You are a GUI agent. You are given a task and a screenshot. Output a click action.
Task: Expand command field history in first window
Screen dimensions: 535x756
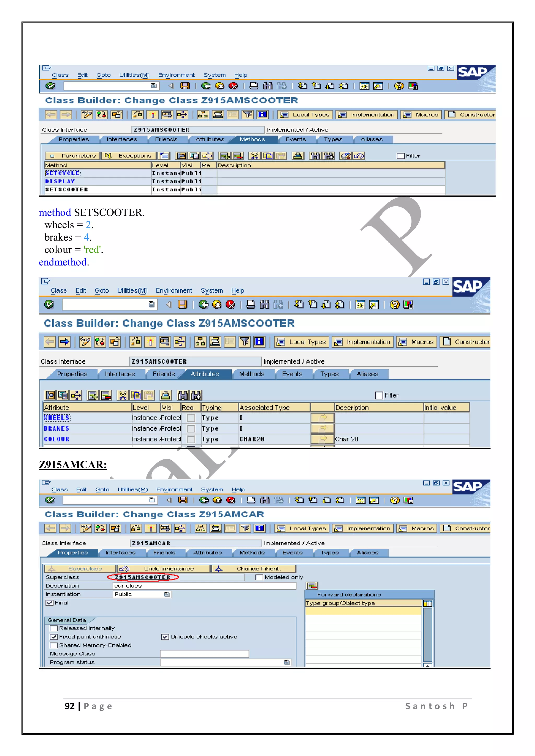(154, 86)
